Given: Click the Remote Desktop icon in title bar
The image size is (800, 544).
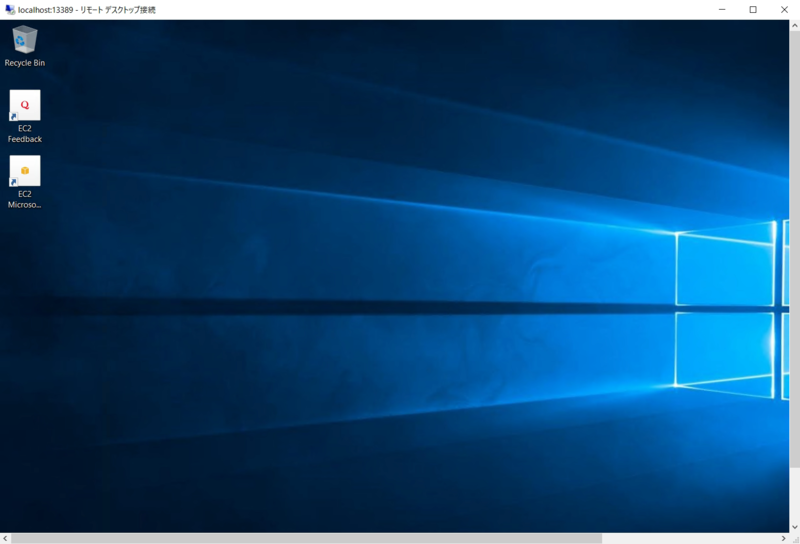Looking at the screenshot, I should [x=10, y=10].
